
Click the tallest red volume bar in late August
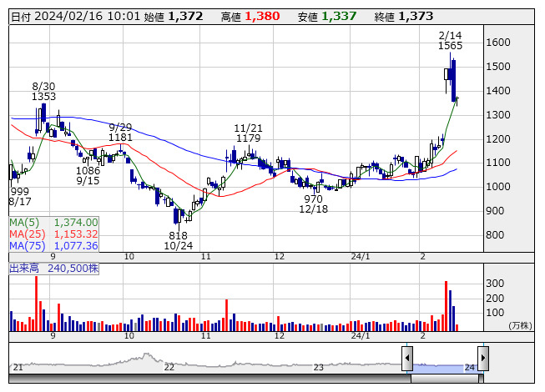(36, 304)
